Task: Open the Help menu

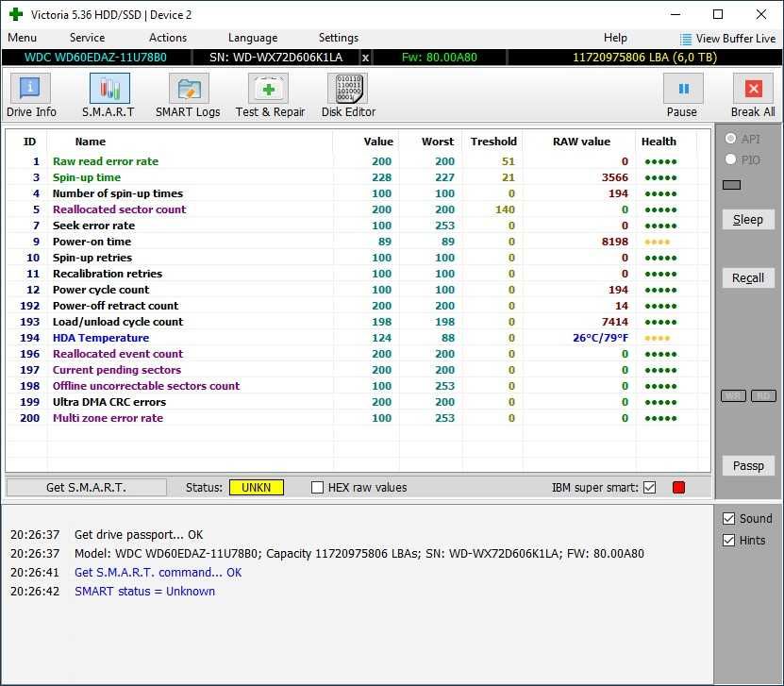Action: pos(615,38)
